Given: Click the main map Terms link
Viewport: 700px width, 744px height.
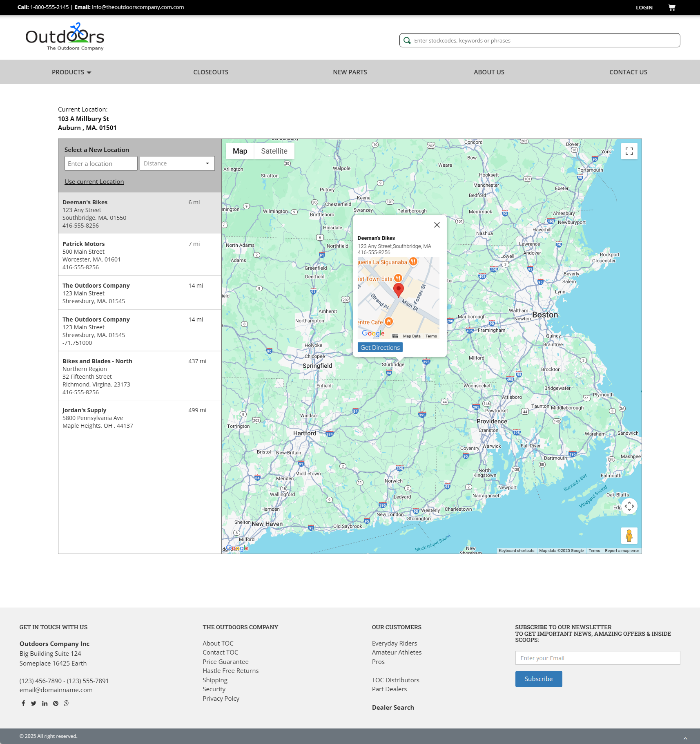Looking at the screenshot, I should [594, 551].
